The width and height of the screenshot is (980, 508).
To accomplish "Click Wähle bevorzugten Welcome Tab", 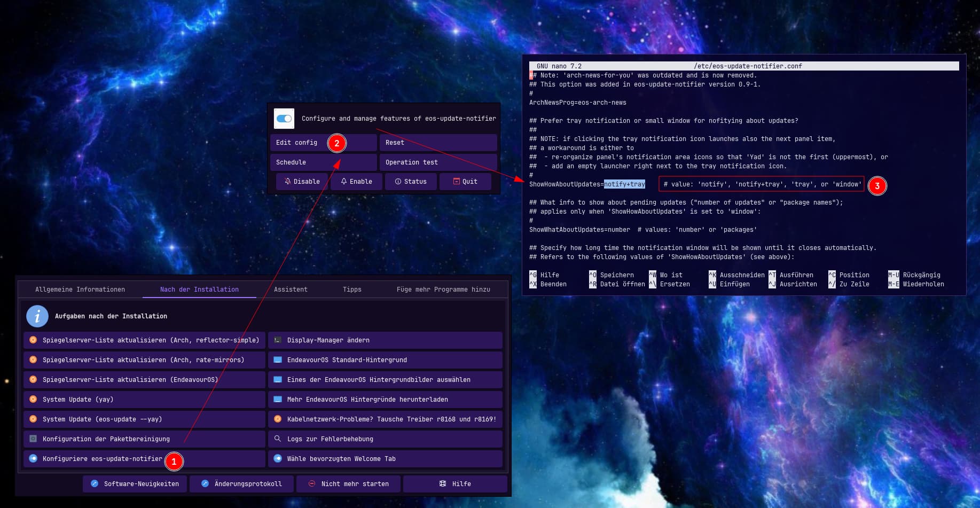I will (385, 459).
